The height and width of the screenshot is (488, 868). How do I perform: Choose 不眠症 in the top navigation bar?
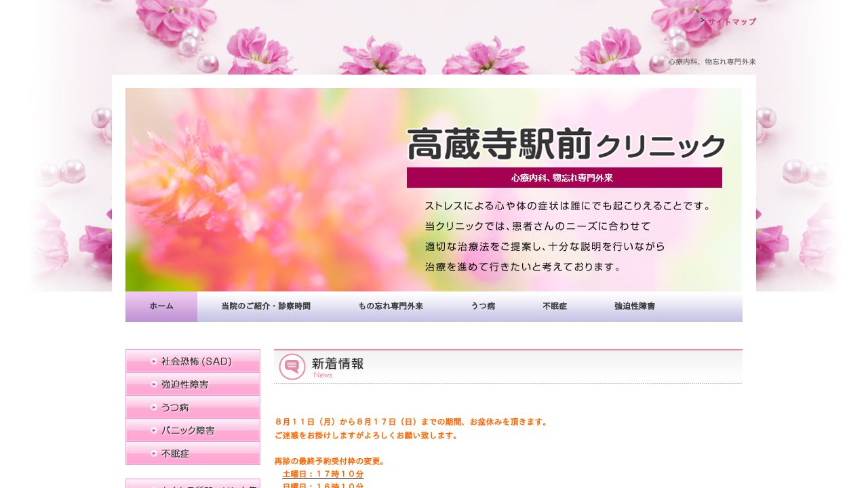555,306
